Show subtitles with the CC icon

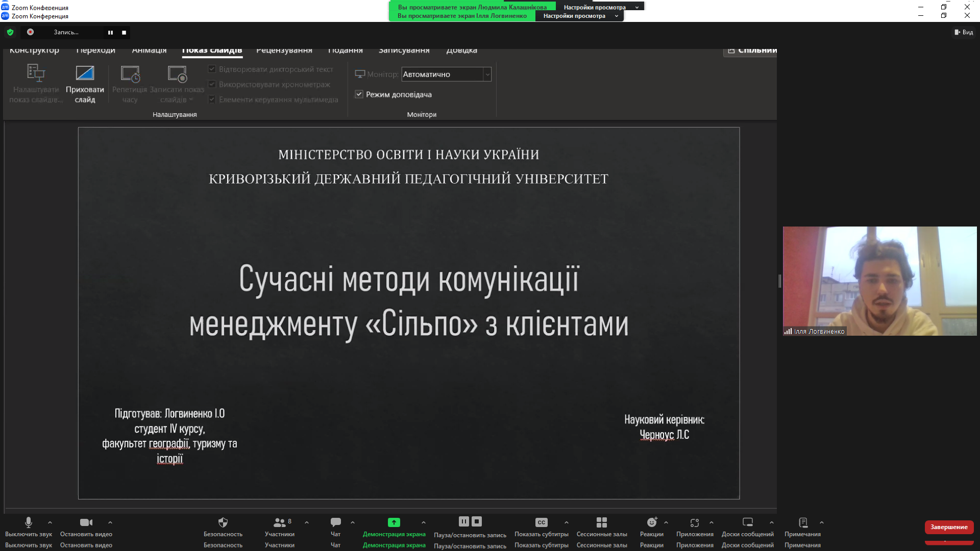(541, 522)
